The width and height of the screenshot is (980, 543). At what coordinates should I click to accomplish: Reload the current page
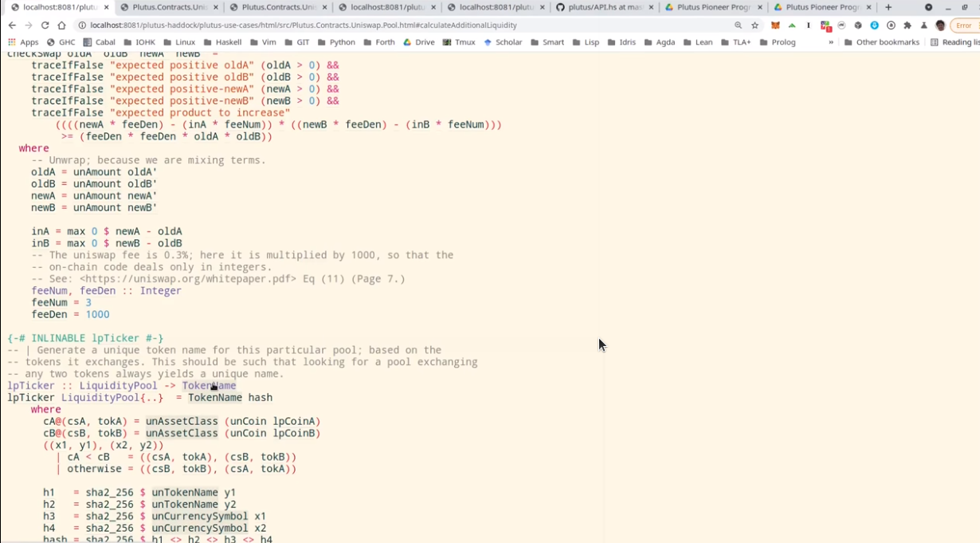tap(45, 26)
